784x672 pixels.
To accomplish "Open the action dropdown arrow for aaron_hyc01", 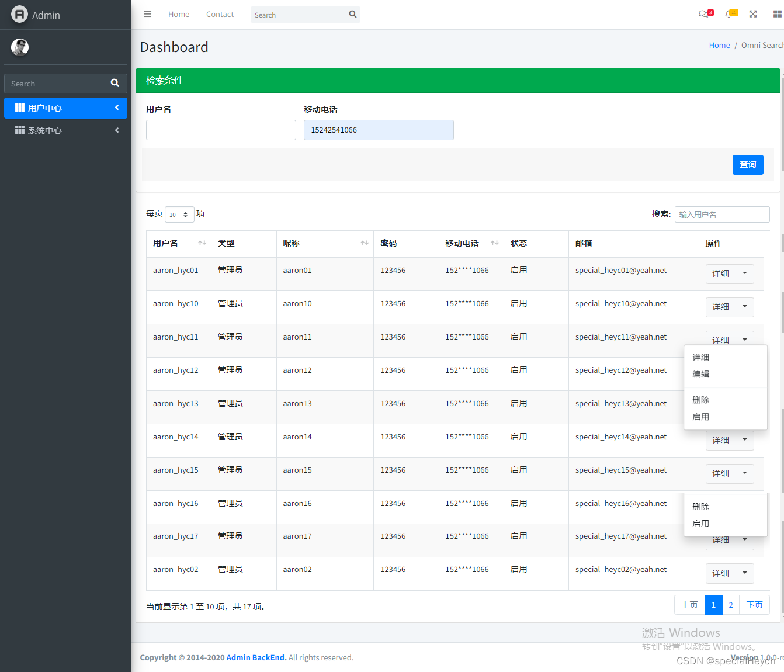I will [x=745, y=273].
